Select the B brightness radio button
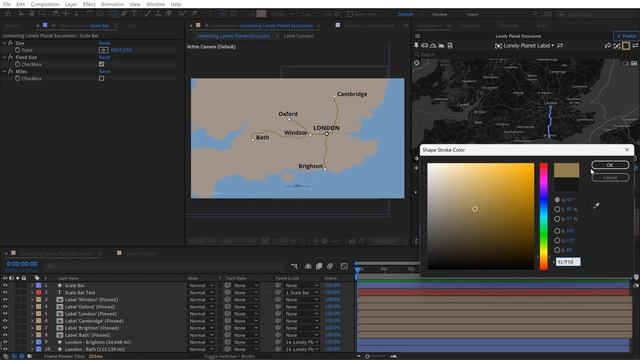 [557, 219]
